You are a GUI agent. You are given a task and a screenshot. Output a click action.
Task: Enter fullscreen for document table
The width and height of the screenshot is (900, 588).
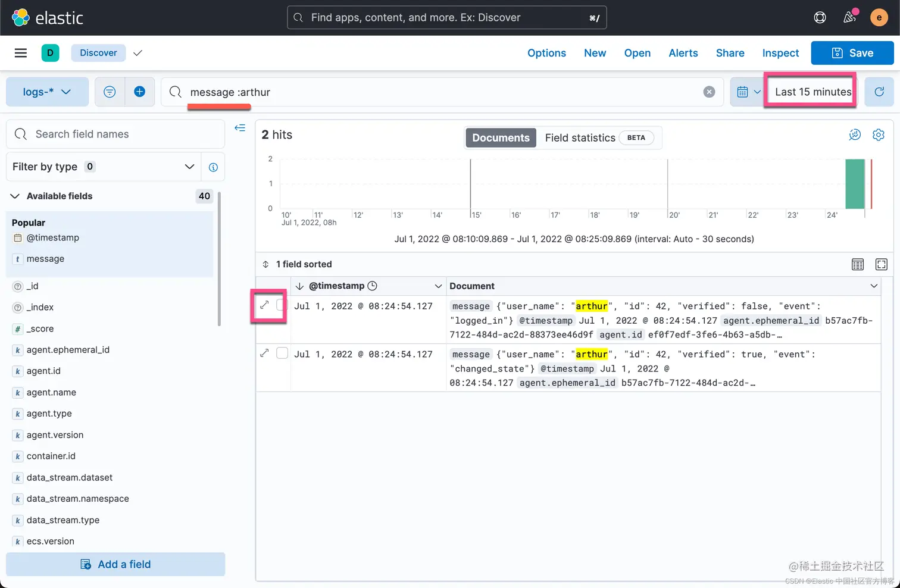click(882, 264)
